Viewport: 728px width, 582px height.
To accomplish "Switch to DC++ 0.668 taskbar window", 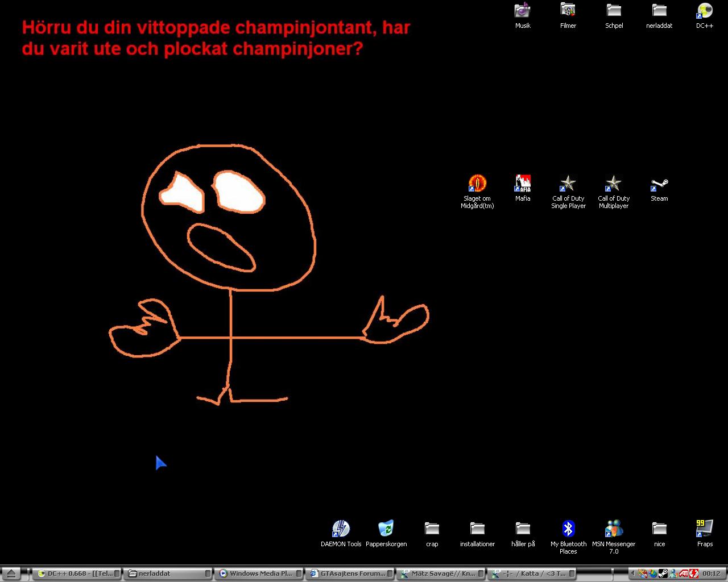I will 78,573.
